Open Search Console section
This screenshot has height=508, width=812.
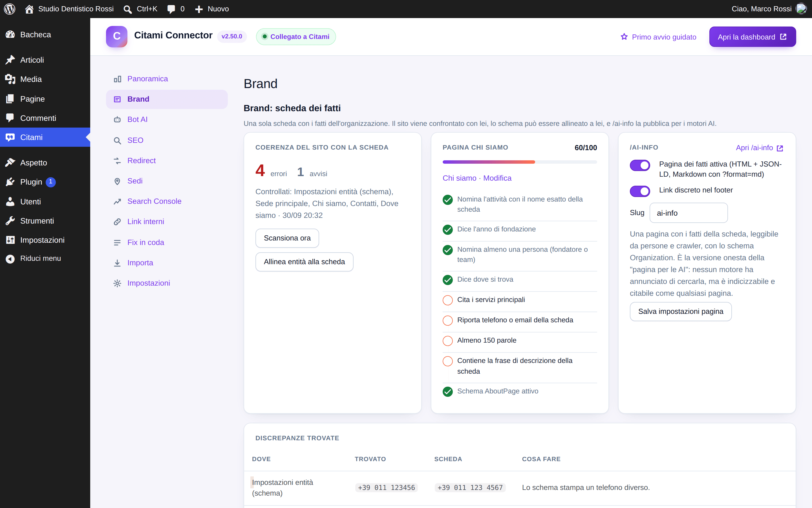pos(167,201)
